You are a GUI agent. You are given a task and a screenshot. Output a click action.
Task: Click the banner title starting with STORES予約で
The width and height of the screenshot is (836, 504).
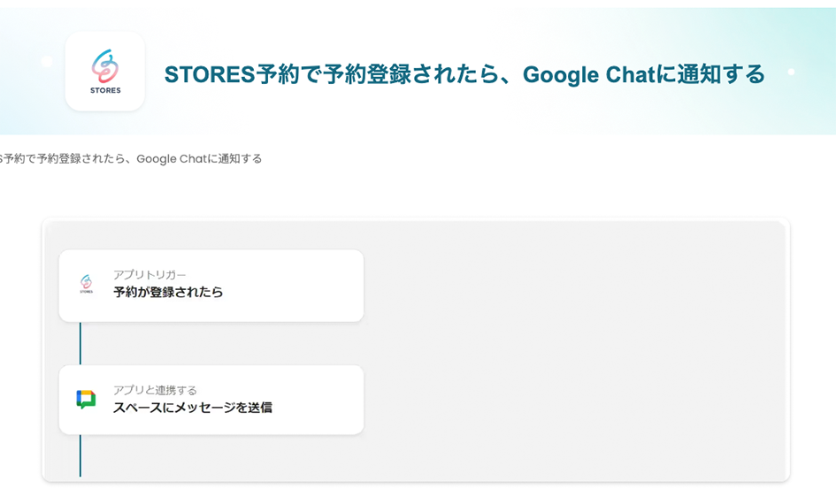click(x=464, y=74)
